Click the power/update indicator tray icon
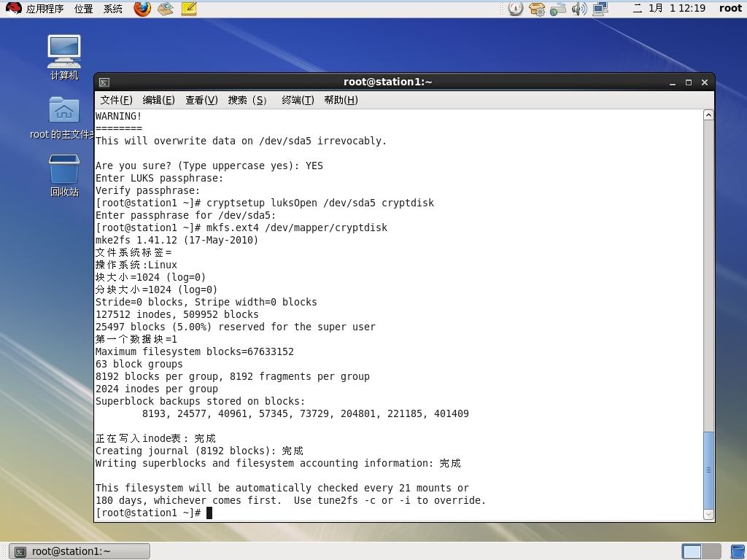The height and width of the screenshot is (560, 747). click(x=516, y=9)
